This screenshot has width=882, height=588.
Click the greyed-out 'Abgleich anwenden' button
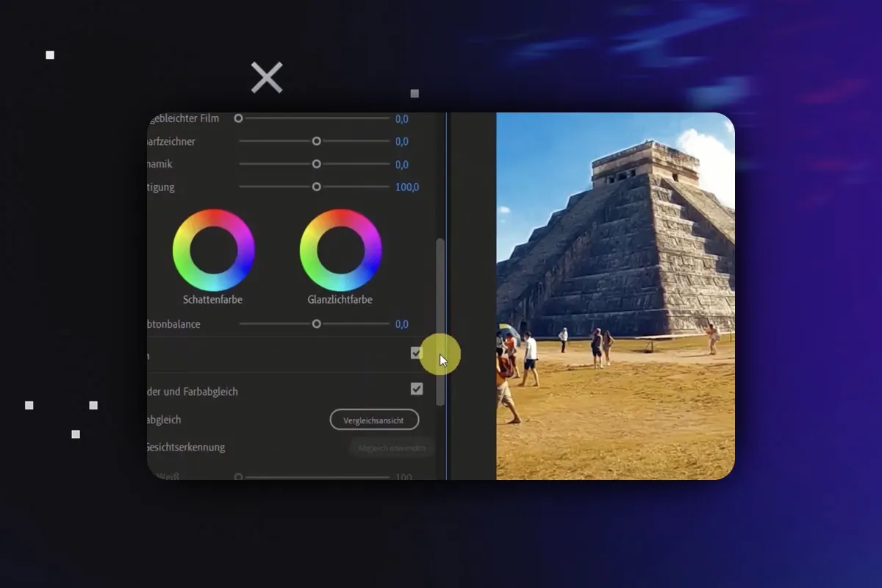pyautogui.click(x=392, y=448)
